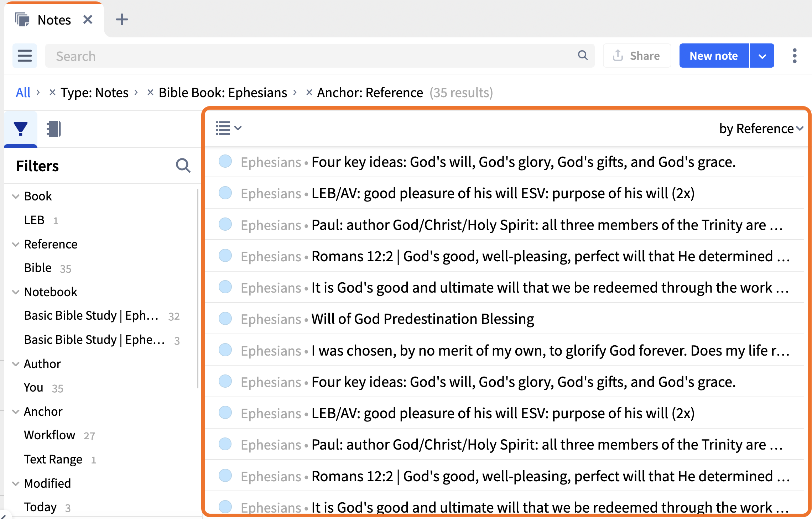The image size is (812, 519).
Task: Select circle of first 'It is God's good' note
Action: click(225, 287)
